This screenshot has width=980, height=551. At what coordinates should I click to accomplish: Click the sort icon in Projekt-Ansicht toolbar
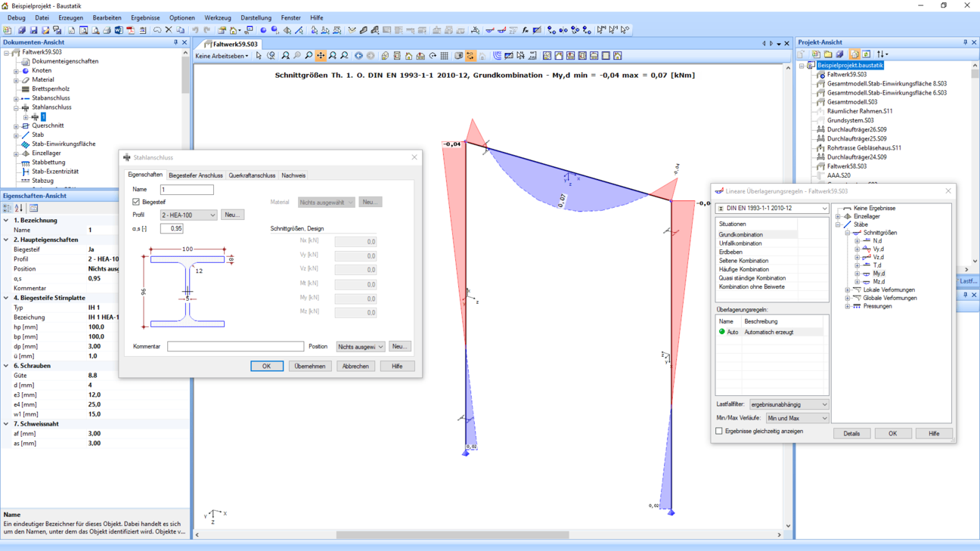[881, 54]
